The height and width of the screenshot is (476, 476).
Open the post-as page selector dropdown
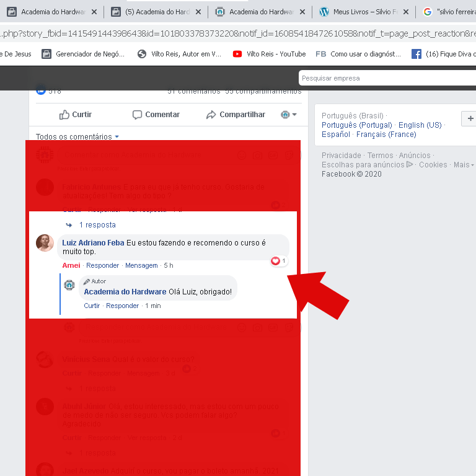289,115
